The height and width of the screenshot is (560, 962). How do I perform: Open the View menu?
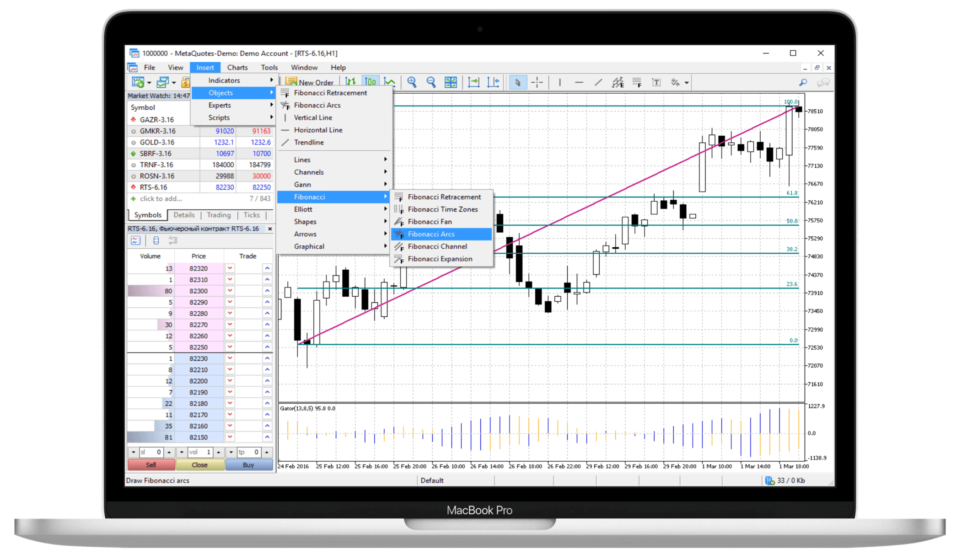(x=175, y=67)
